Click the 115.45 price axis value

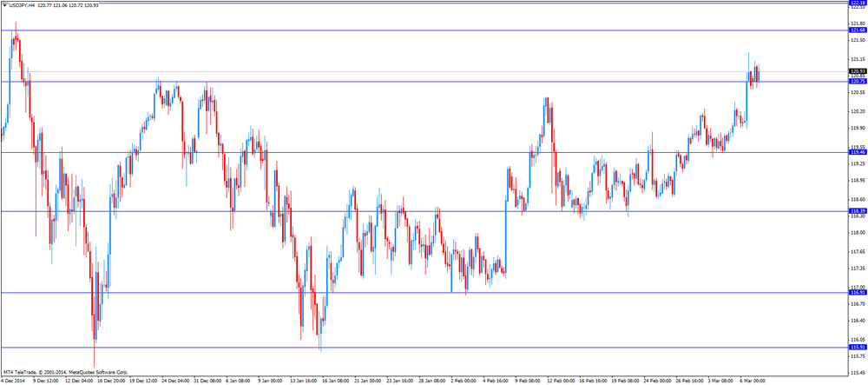coord(858,372)
